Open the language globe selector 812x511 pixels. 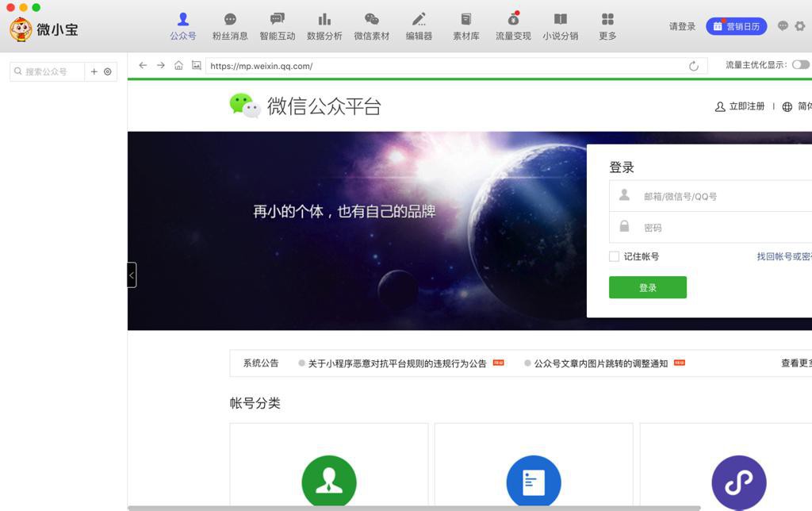(787, 106)
